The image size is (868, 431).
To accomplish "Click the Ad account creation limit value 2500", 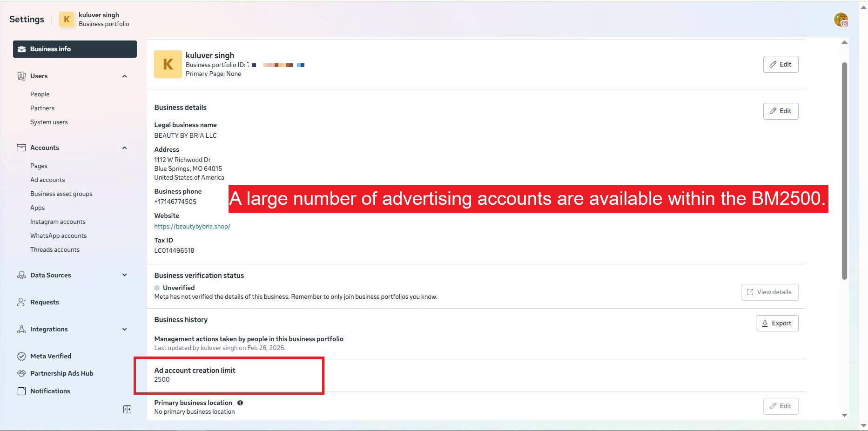I will 162,379.
